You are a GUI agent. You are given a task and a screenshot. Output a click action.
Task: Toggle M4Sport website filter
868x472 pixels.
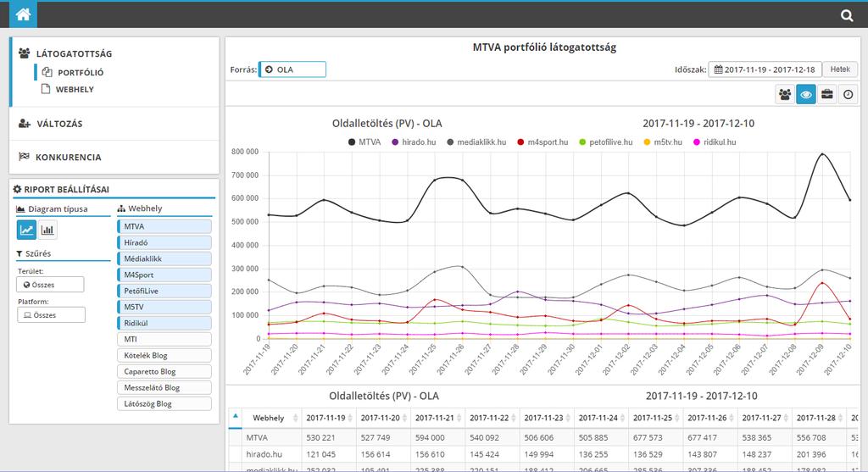164,275
